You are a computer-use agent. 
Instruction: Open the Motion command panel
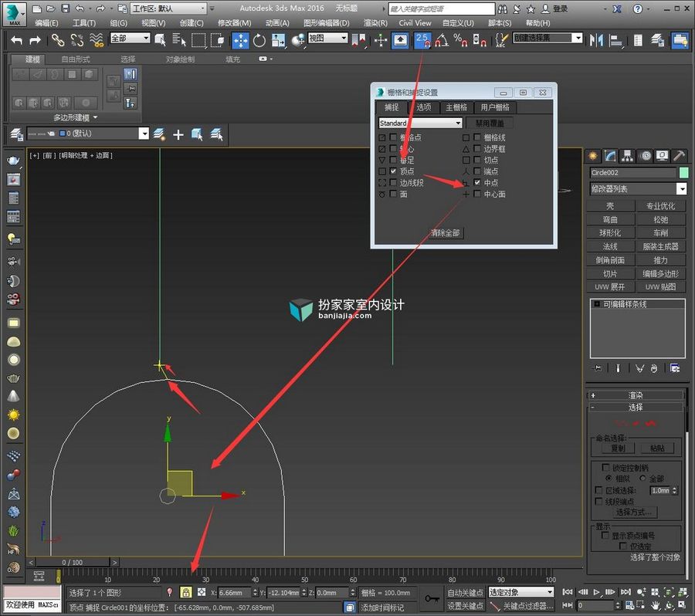click(646, 156)
